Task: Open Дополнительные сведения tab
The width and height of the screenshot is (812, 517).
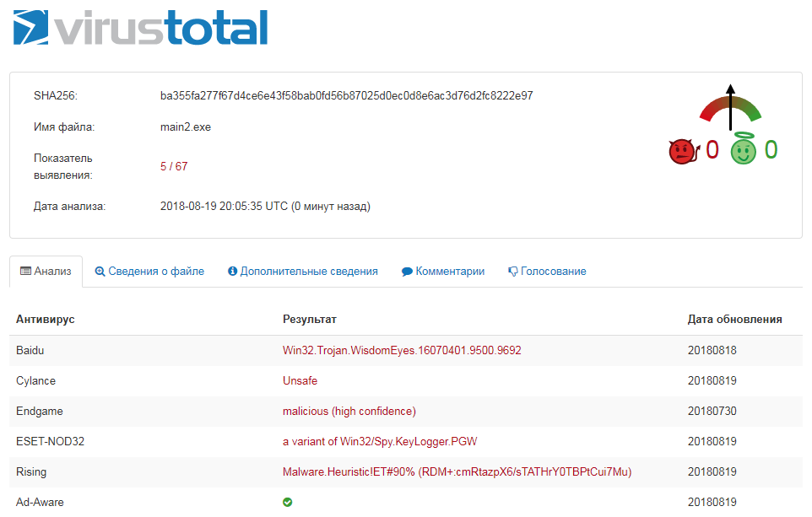Action: (303, 272)
